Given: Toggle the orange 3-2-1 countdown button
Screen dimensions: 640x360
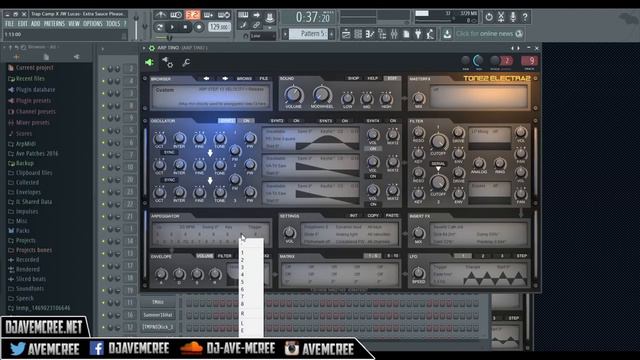Looking at the screenshot, I should point(193,15).
